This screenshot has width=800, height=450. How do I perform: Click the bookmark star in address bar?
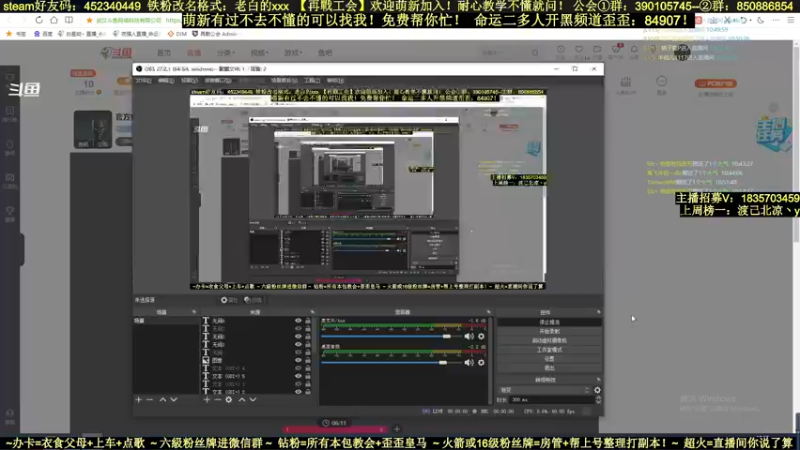89,20
